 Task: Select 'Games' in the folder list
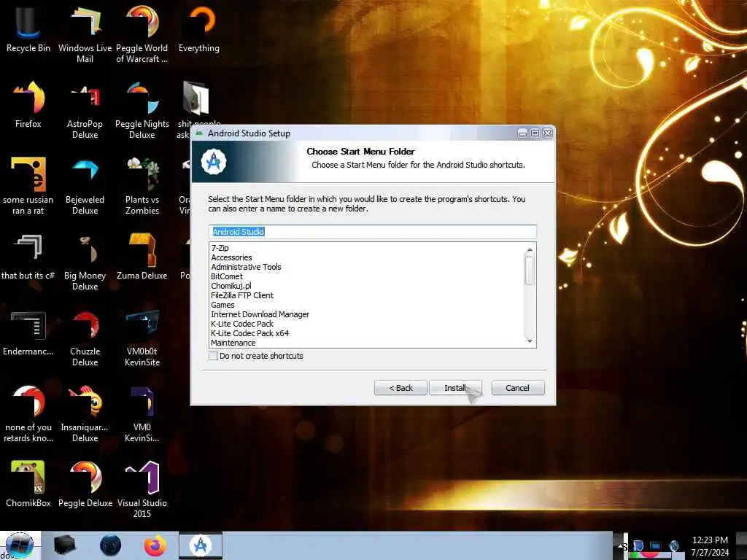(x=222, y=305)
